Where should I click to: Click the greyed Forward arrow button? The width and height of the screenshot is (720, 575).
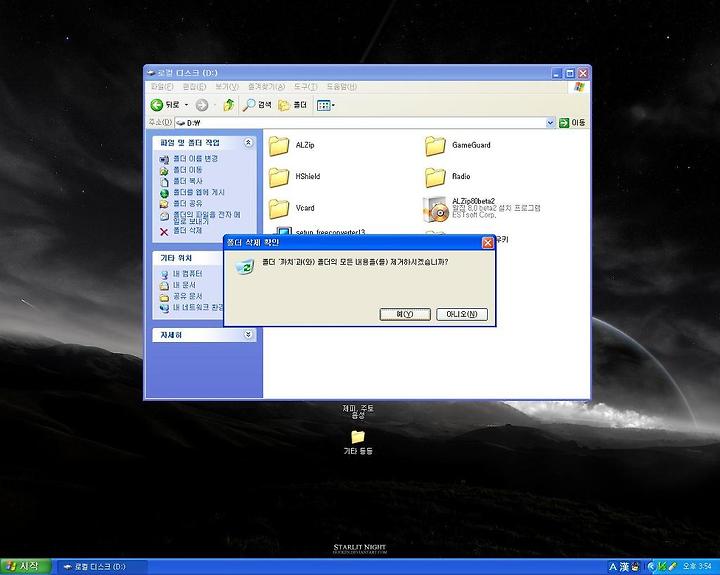(202, 105)
